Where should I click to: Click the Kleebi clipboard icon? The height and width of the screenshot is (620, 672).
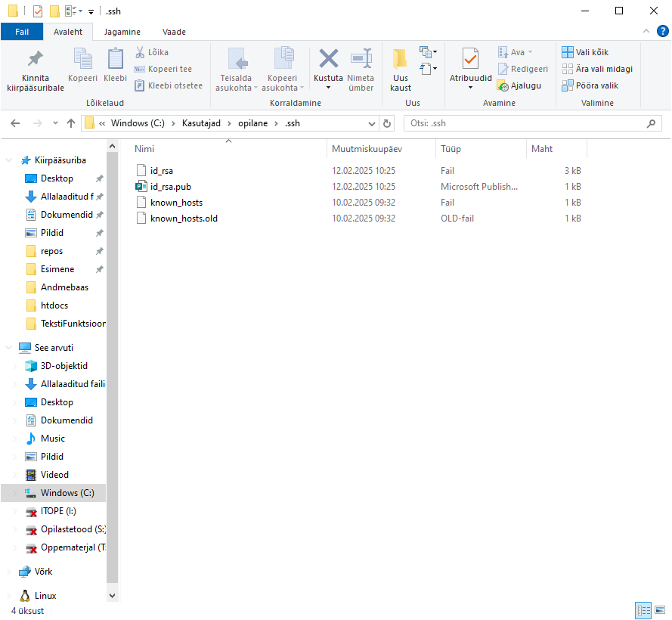116,59
